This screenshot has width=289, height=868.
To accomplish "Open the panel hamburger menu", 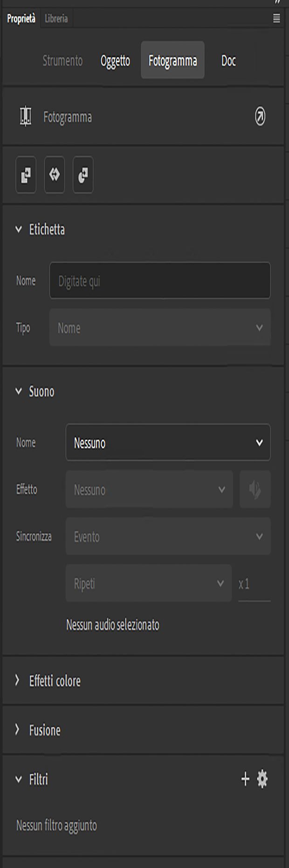I will pyautogui.click(x=276, y=19).
